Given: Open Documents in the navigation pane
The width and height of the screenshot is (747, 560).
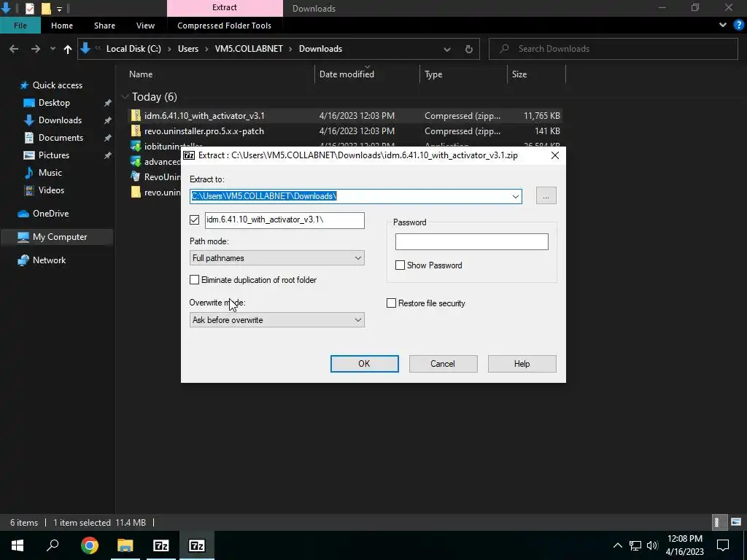Looking at the screenshot, I should 61,138.
